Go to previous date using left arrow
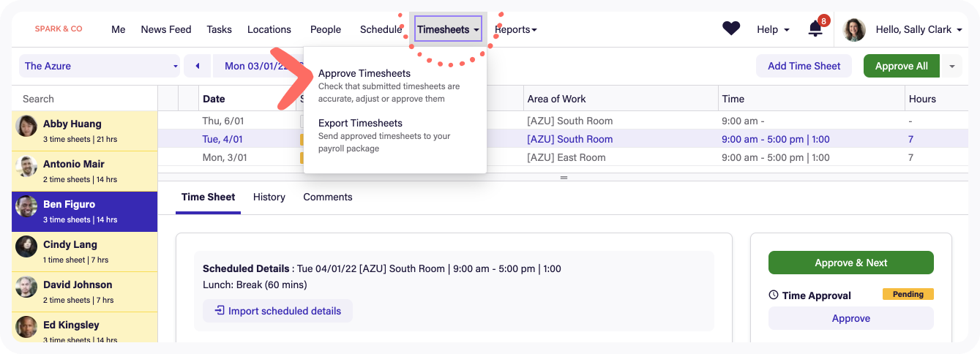The image size is (980, 354). (x=197, y=66)
